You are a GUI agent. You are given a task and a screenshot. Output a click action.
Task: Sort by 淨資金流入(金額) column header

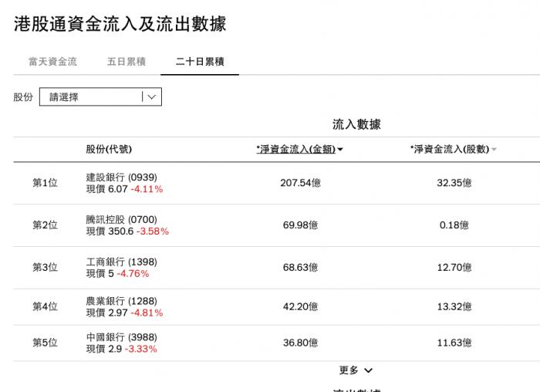295,150
